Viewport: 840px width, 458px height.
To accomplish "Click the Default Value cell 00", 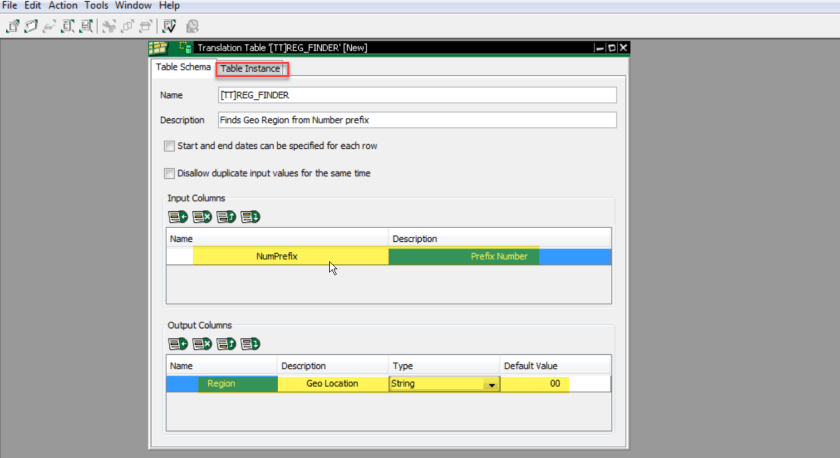I will click(x=555, y=384).
